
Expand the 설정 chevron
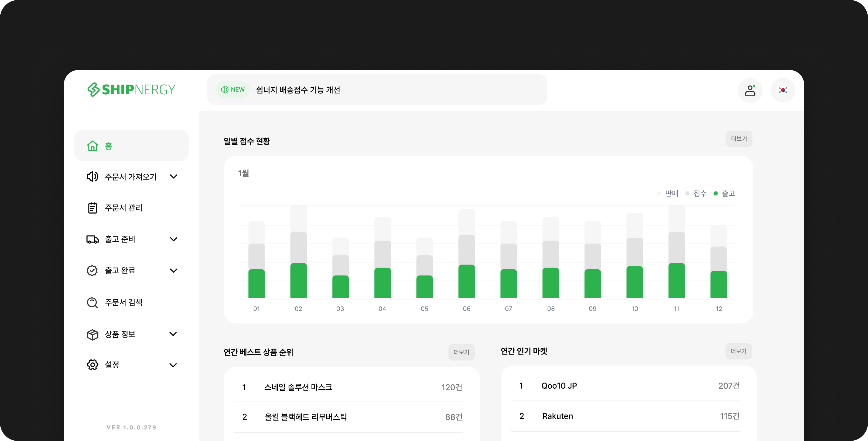[173, 365]
